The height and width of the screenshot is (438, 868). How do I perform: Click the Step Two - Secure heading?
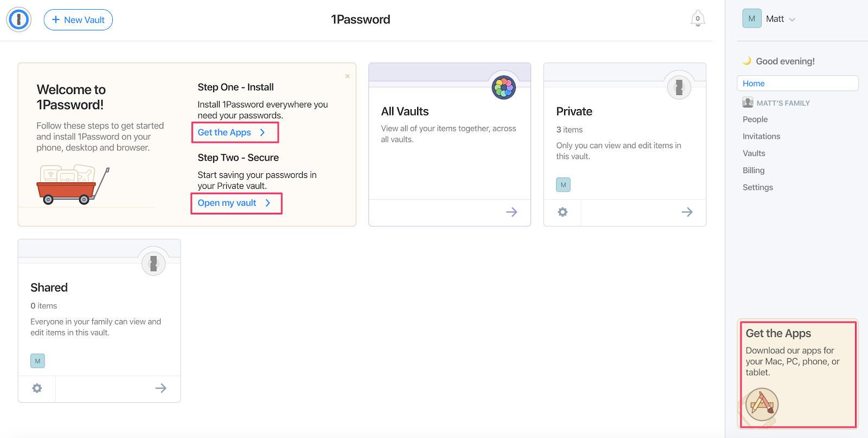coord(238,157)
